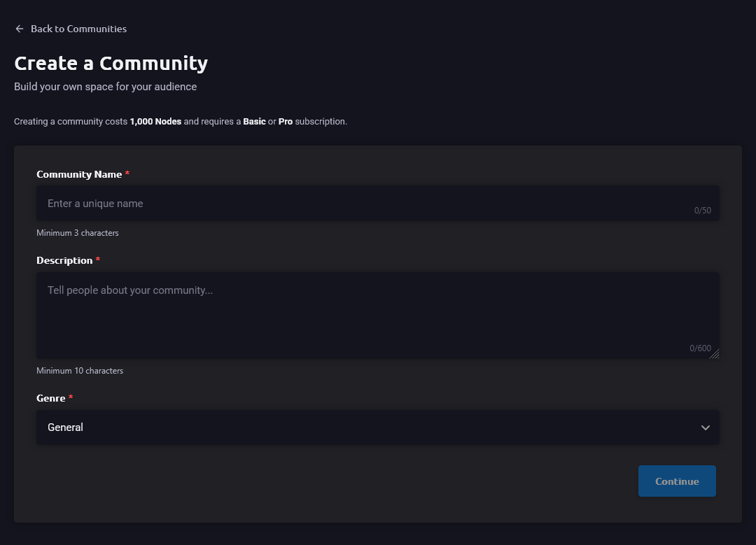Viewport: 756px width, 545px height.
Task: Click the Community Name label
Action: pos(79,174)
